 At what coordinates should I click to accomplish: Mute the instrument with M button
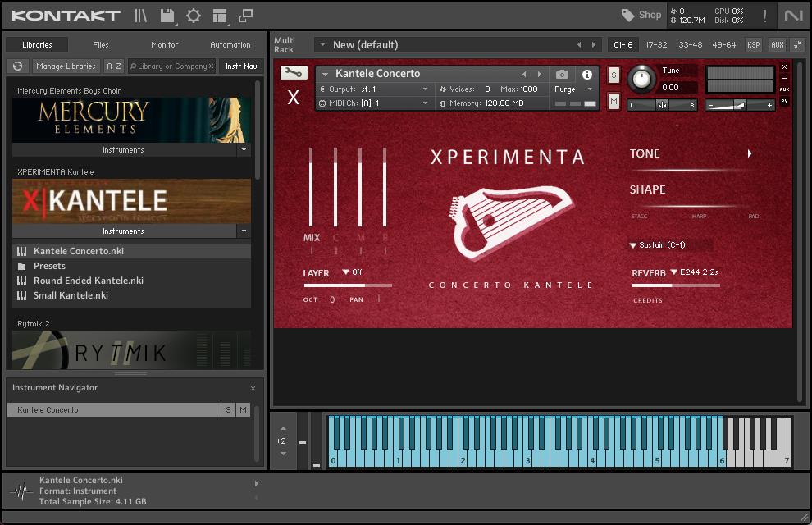[614, 101]
